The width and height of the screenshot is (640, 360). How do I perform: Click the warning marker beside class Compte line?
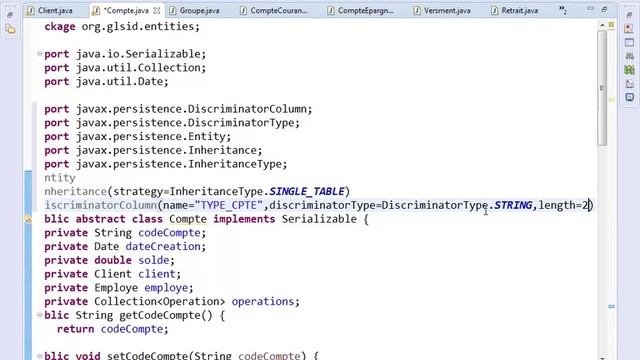(x=28, y=219)
